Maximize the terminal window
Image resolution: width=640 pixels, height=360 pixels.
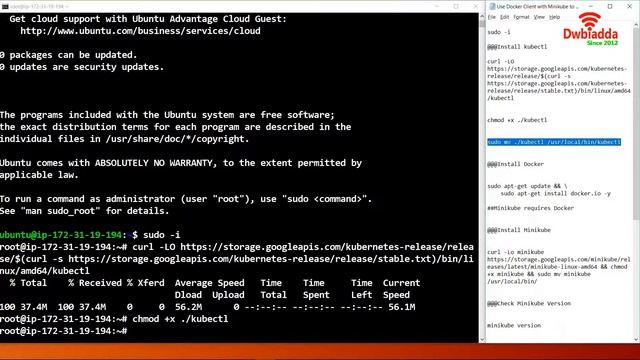456,7
